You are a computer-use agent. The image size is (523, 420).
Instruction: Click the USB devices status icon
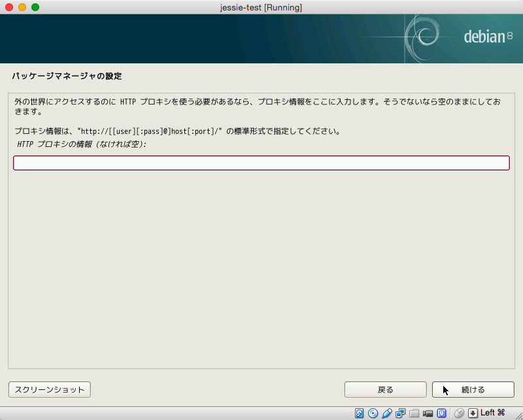(386, 413)
